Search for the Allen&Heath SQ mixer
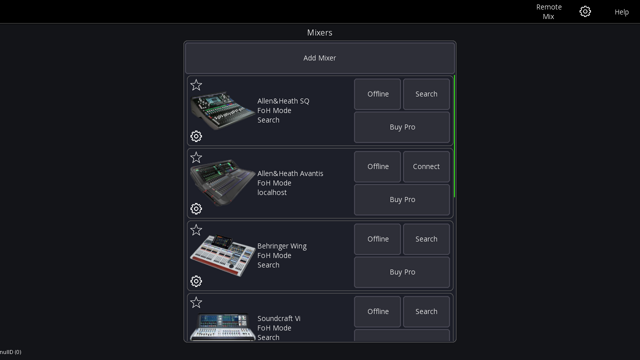 (427, 94)
